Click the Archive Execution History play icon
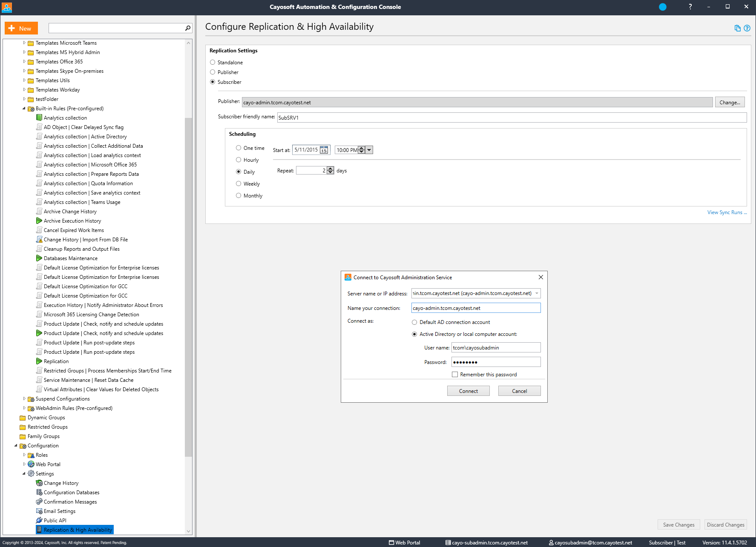This screenshot has width=756, height=547. pos(39,221)
